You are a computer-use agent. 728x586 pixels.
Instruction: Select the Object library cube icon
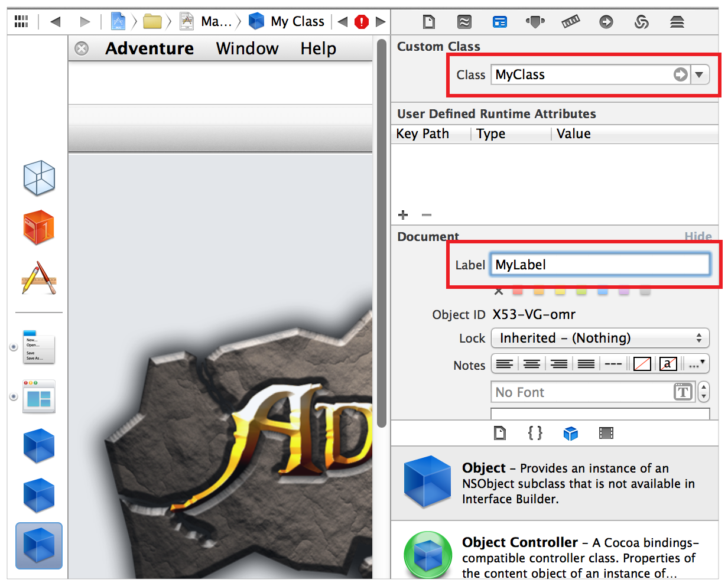point(571,433)
